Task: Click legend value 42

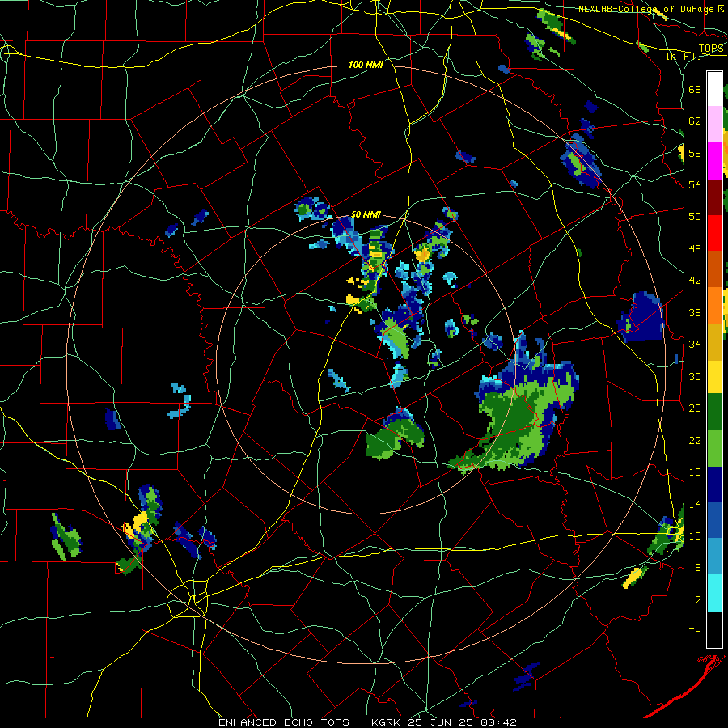Action: click(x=695, y=281)
